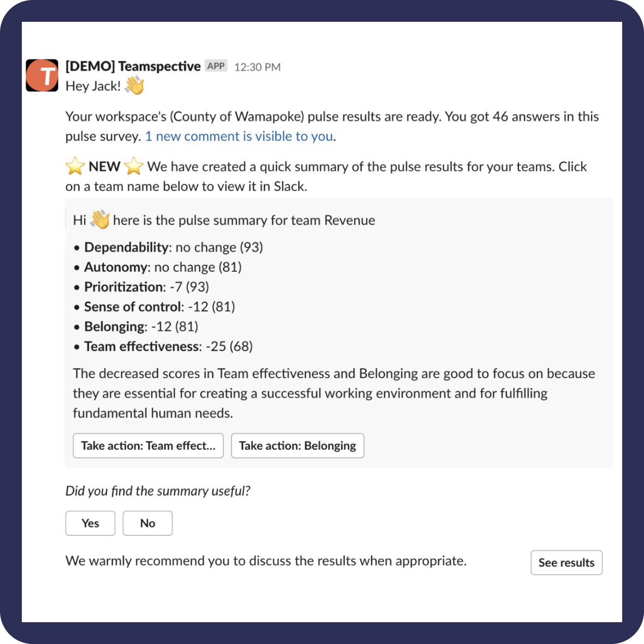Click the Teamspective app avatar icon
The width and height of the screenshot is (644, 644).
point(42,75)
